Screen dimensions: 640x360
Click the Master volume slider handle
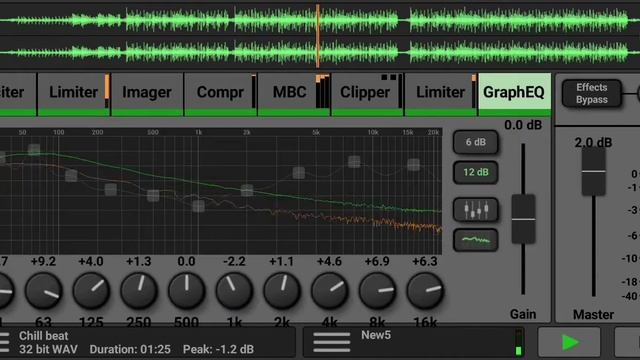(x=593, y=171)
